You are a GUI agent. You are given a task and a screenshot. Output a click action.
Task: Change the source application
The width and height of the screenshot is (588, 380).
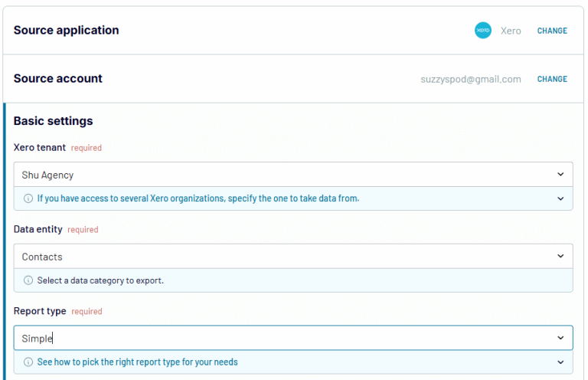(x=552, y=31)
